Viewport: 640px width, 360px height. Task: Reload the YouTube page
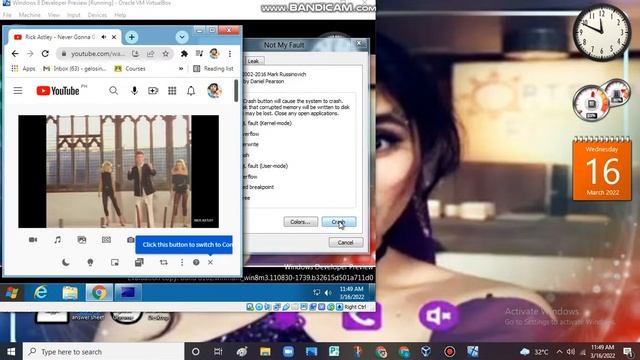click(x=45, y=53)
